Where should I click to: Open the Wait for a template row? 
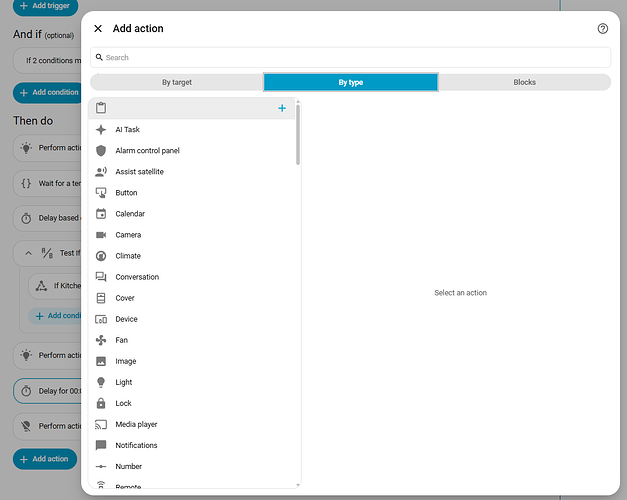[x=47, y=183]
